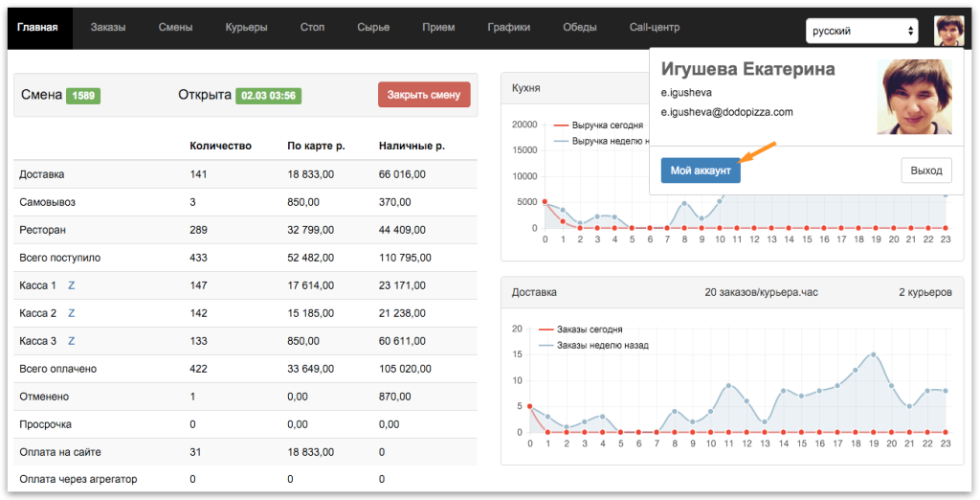Click the 105 020,00 paid cash value
980x500 pixels.
tap(405, 369)
